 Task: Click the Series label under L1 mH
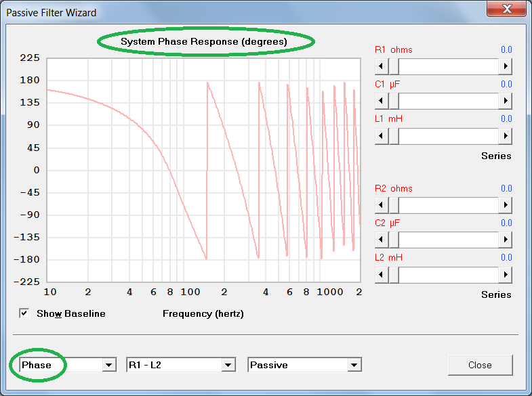(x=496, y=156)
